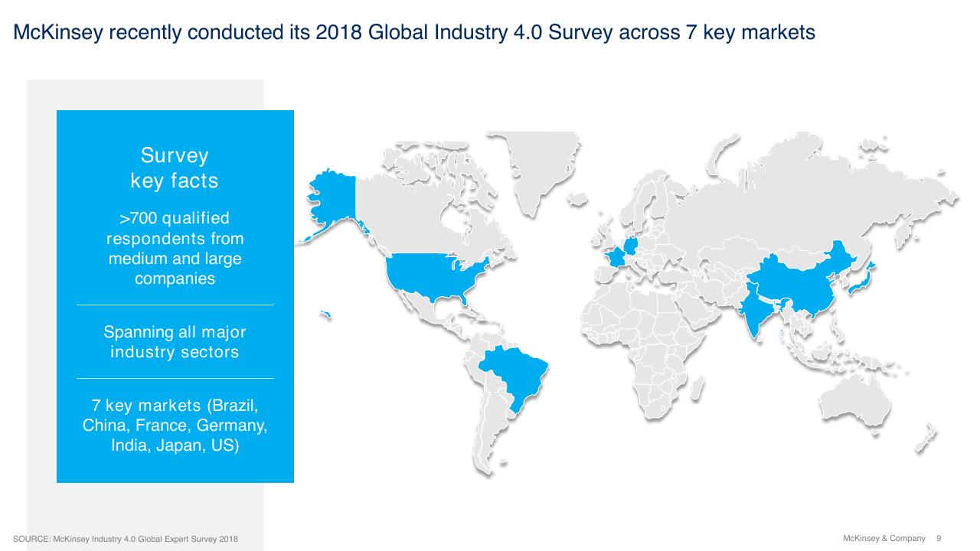This screenshot has height=551, width=980.
Task: Click the slide title about the 2018 Survey
Action: point(414,33)
